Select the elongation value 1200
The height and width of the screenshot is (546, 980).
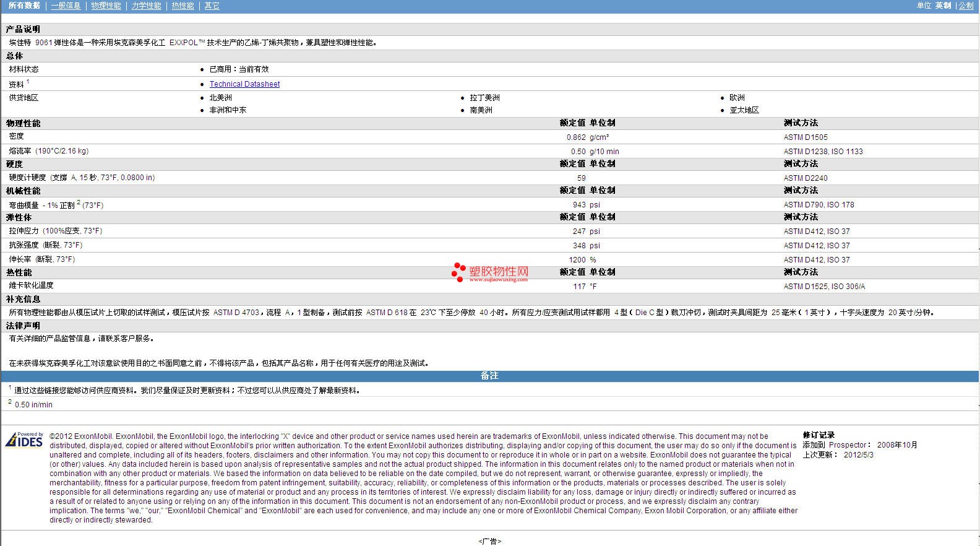577,260
